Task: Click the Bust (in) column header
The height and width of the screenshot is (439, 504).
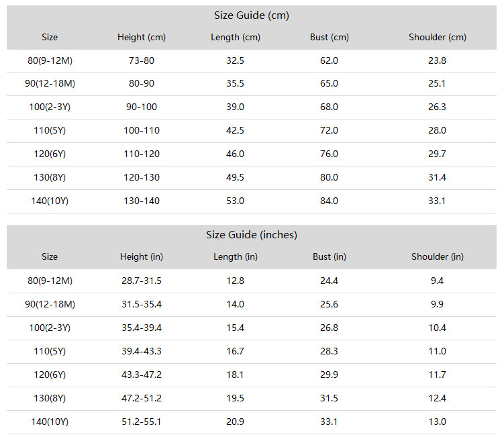Action: point(329,256)
